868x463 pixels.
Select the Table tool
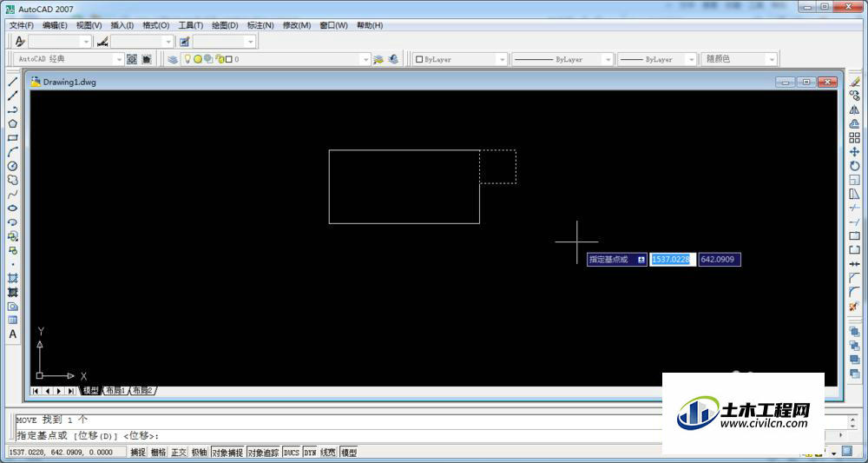pyautogui.click(x=13, y=321)
